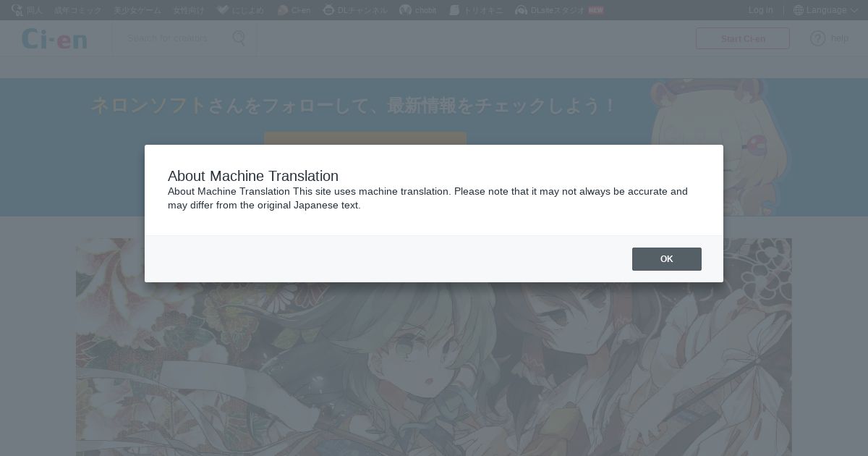Click the chobit icon
Image resolution: width=868 pixels, height=456 pixels.
(x=405, y=10)
